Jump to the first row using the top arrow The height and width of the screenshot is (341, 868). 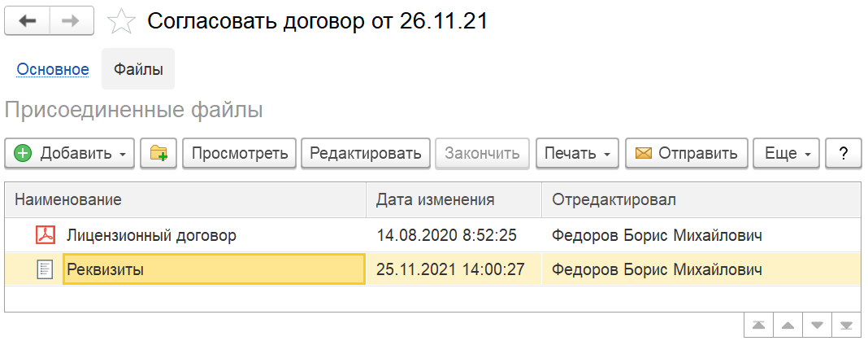pos(758,326)
